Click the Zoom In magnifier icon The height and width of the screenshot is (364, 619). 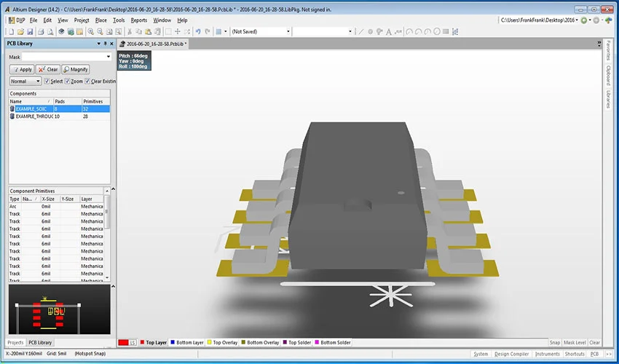pos(91,31)
